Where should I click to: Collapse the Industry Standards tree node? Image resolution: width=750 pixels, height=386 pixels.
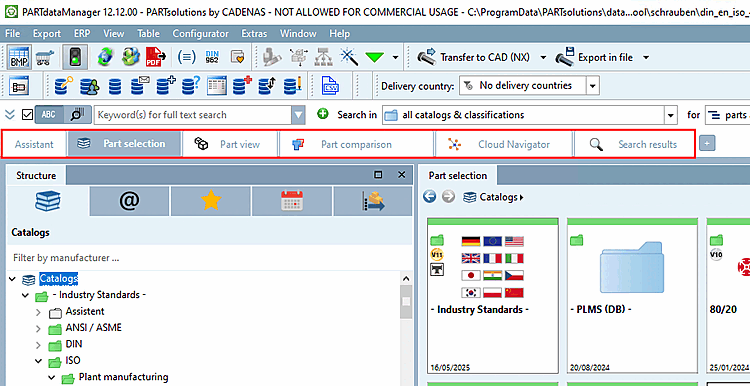25,296
